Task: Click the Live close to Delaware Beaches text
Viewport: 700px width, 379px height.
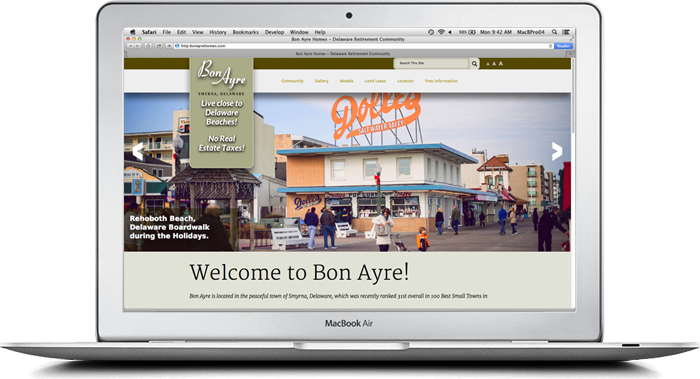Action: (221, 112)
